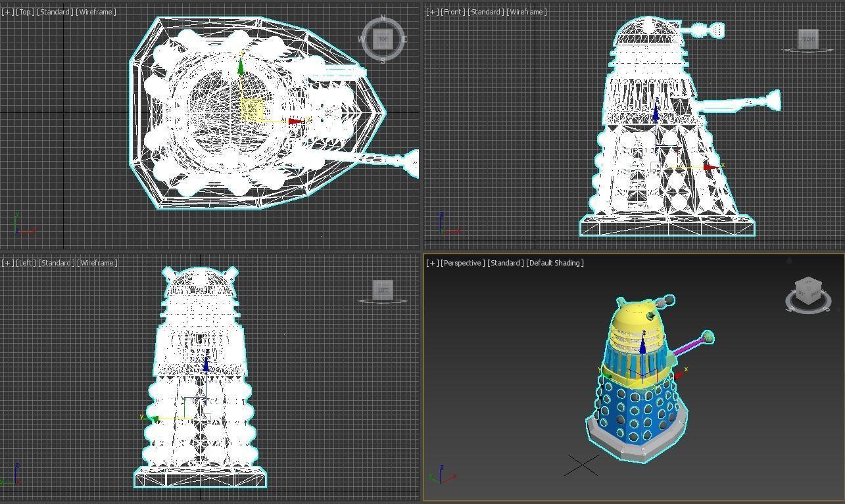Open the [+] general menu in Front viewport
Viewport: 845px width, 504px height.
click(432, 12)
